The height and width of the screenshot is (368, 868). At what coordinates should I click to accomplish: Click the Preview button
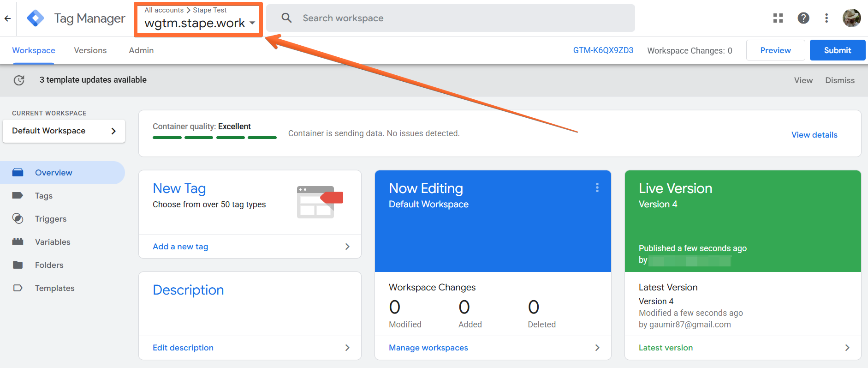pyautogui.click(x=776, y=50)
